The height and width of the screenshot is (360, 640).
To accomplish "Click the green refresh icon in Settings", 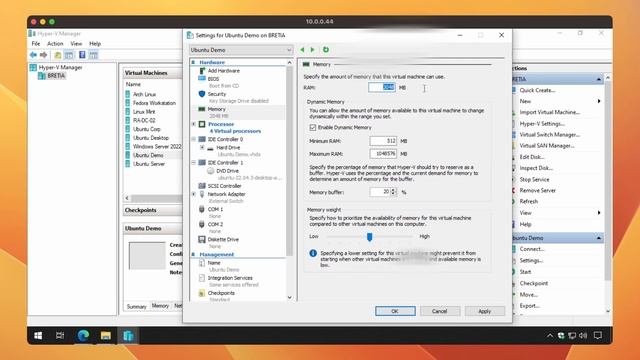I will [326, 50].
